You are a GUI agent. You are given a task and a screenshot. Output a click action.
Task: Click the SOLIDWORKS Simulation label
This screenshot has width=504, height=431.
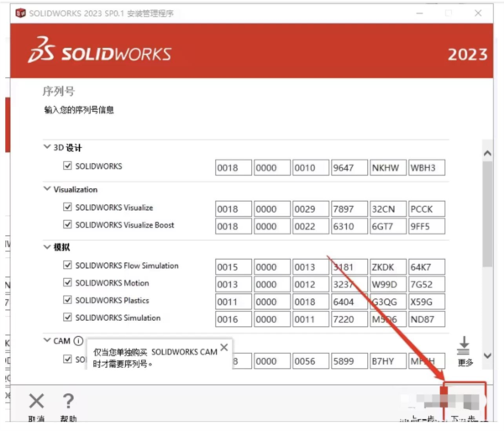tap(118, 318)
